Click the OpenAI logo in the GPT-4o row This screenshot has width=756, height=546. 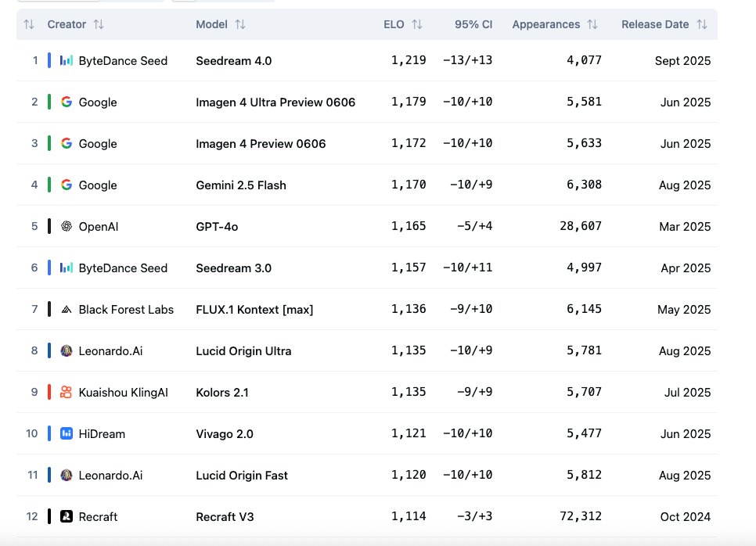[x=67, y=226]
